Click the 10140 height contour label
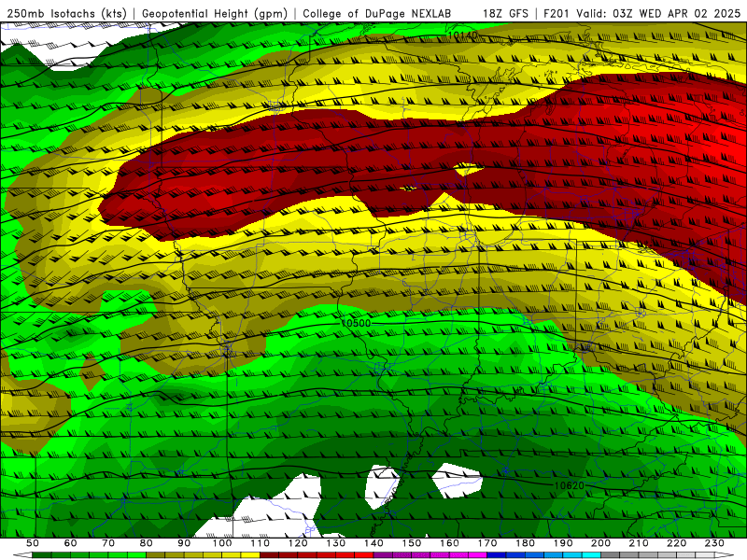747x560 pixels. [x=462, y=35]
